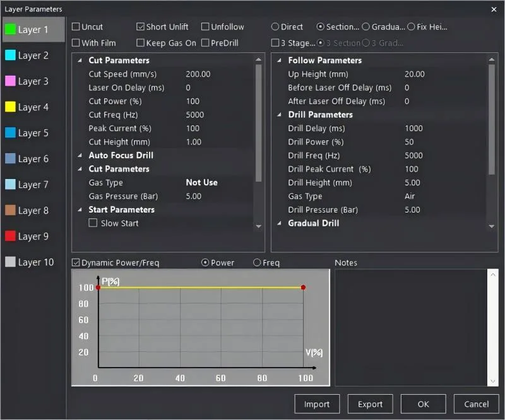
Task: Select the Fix Hei... radio button
Action: click(x=411, y=26)
